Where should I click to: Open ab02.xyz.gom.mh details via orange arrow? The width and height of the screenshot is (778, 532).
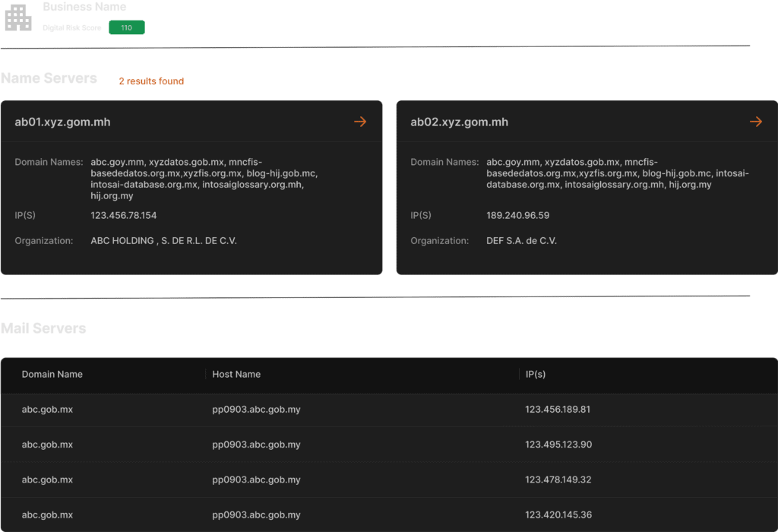click(755, 122)
